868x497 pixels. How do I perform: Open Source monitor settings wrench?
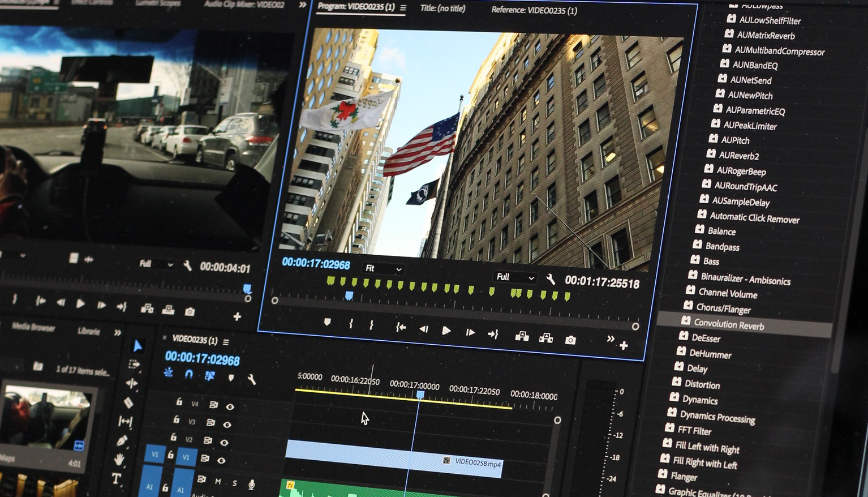(x=187, y=265)
